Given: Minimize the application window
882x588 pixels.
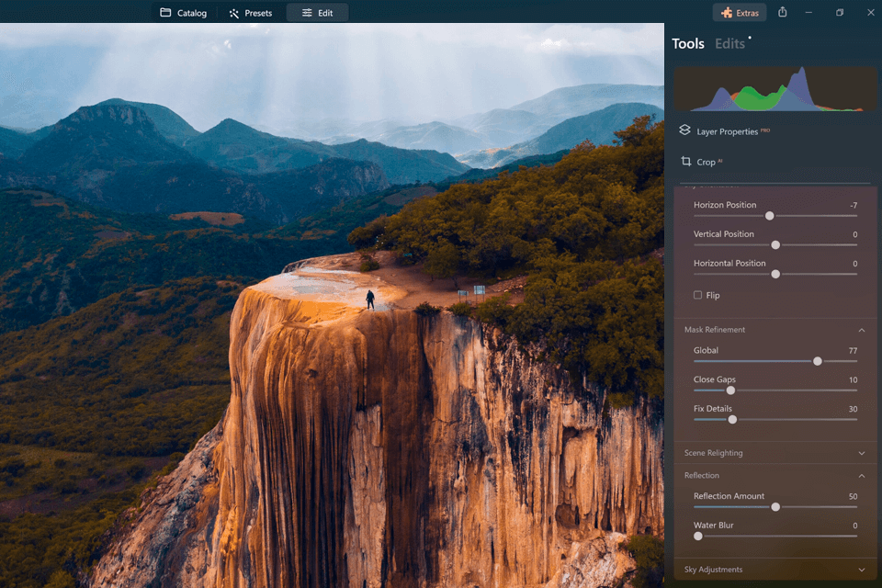Looking at the screenshot, I should [808, 12].
